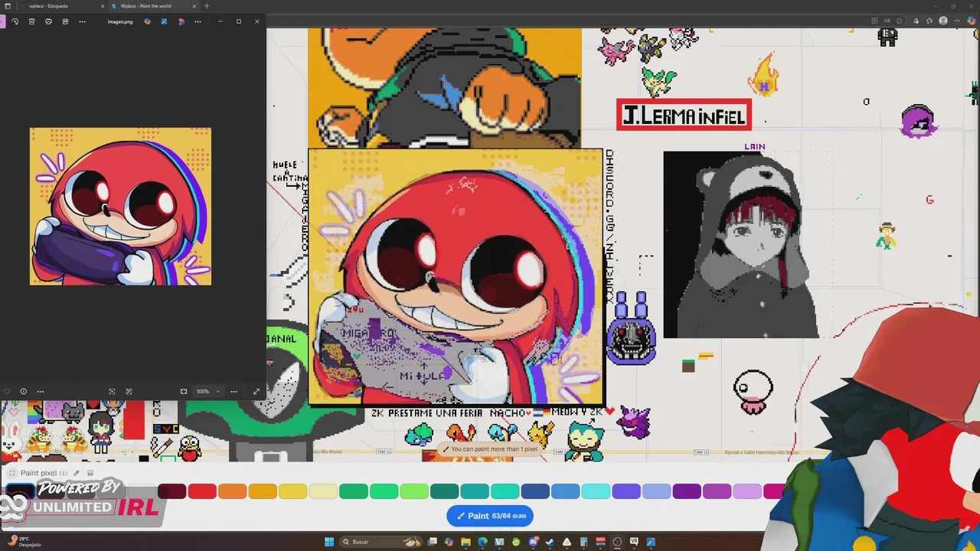Select the dark purple color swatch

[687, 491]
